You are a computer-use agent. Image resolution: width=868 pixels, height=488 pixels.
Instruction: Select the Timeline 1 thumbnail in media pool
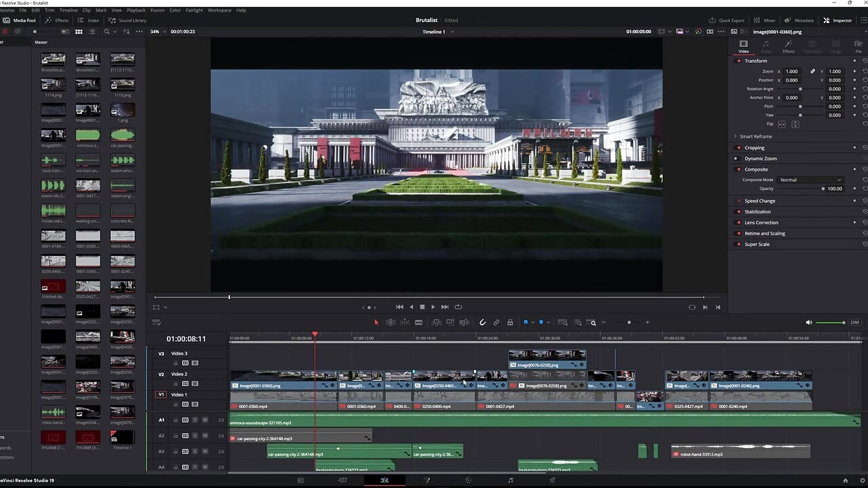click(123, 438)
